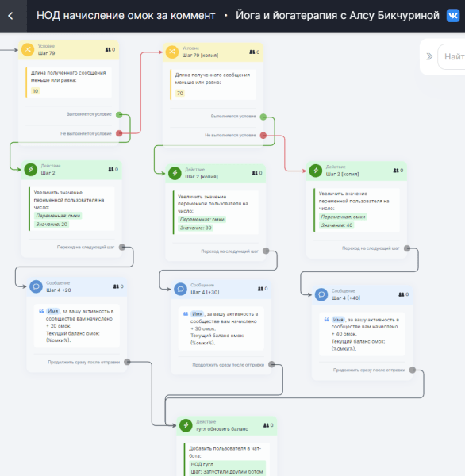Viewport: 465px width, 476px height.
Task: Click message icon of Шаг 4 [+40]
Action: pos(321,294)
